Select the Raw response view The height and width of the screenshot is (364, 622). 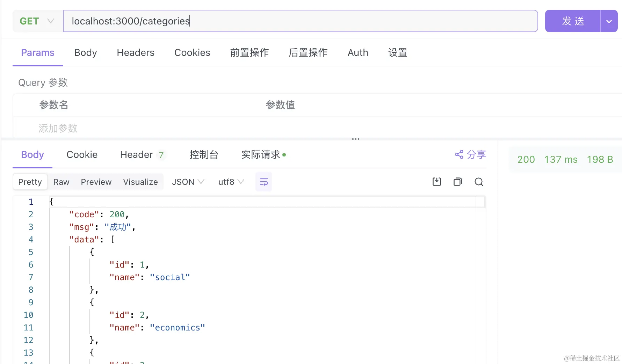(x=61, y=182)
